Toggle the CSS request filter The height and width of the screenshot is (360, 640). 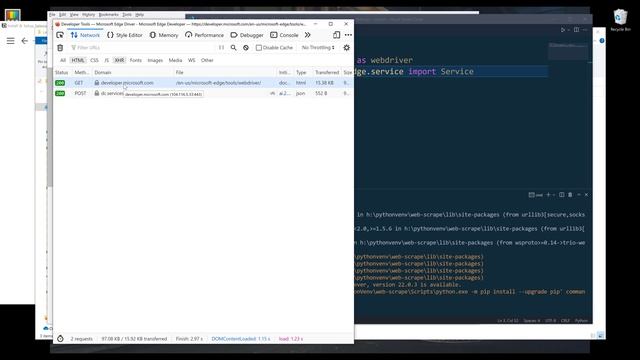tap(94, 60)
